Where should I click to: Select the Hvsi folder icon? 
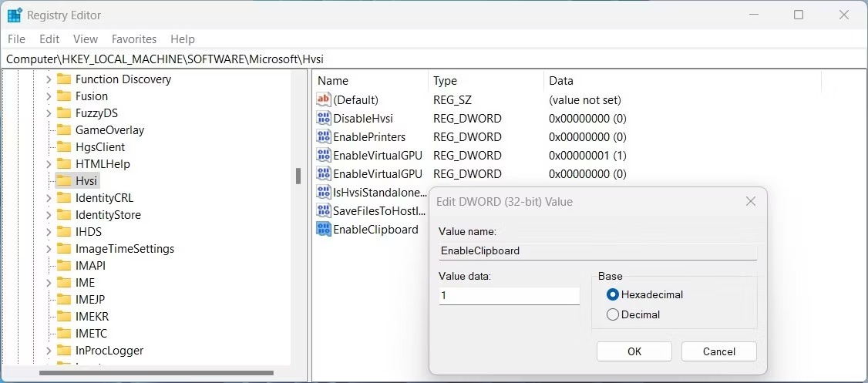(x=64, y=181)
